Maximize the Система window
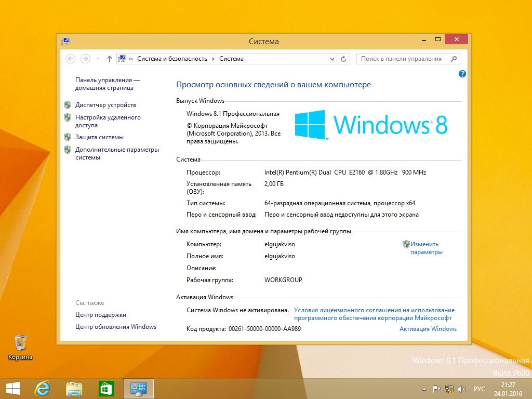Image resolution: width=532 pixels, height=399 pixels. [437, 39]
